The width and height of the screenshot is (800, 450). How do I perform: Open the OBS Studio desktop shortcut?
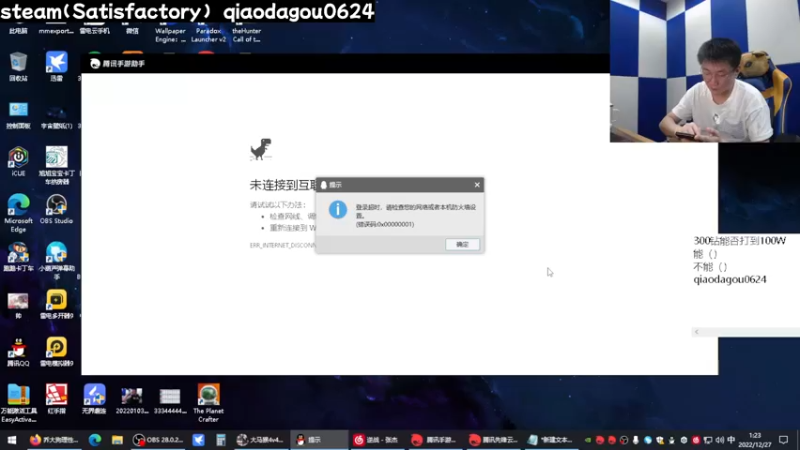pos(57,209)
